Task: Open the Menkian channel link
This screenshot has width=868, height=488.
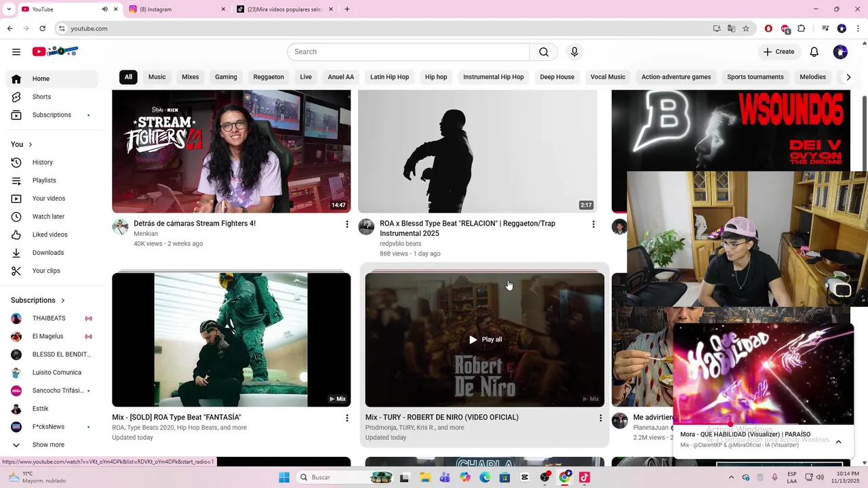Action: coord(146,234)
